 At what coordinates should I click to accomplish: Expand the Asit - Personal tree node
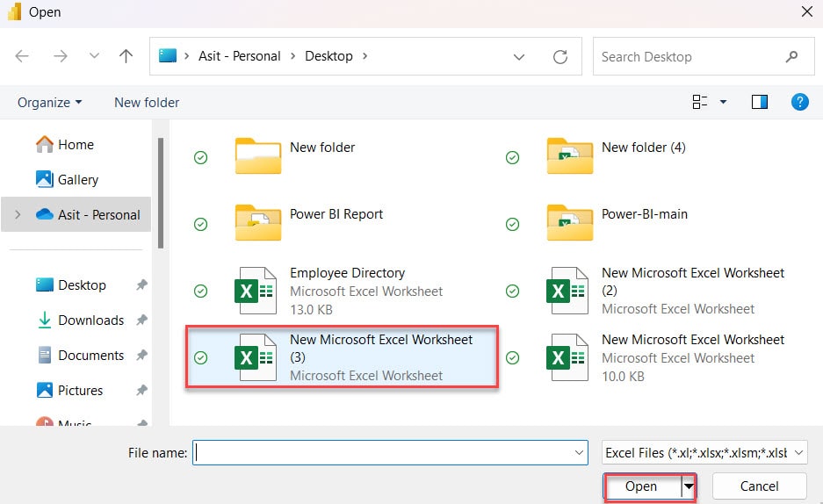(x=18, y=214)
